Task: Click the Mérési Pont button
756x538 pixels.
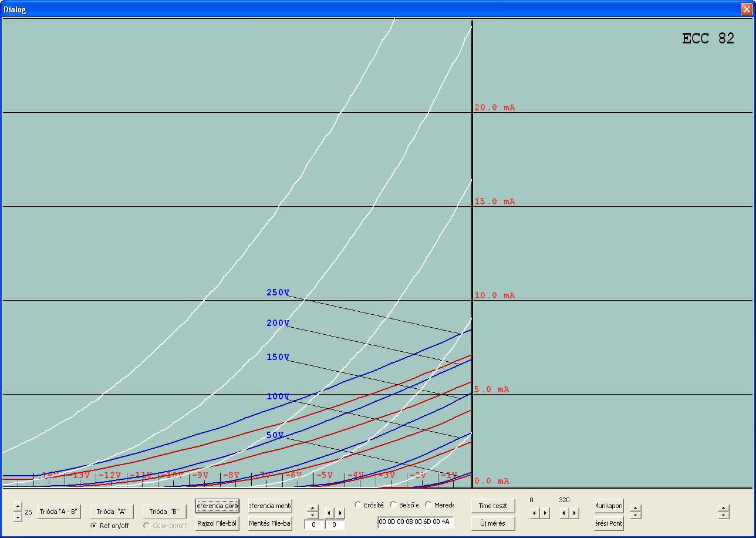Action: coord(609,523)
